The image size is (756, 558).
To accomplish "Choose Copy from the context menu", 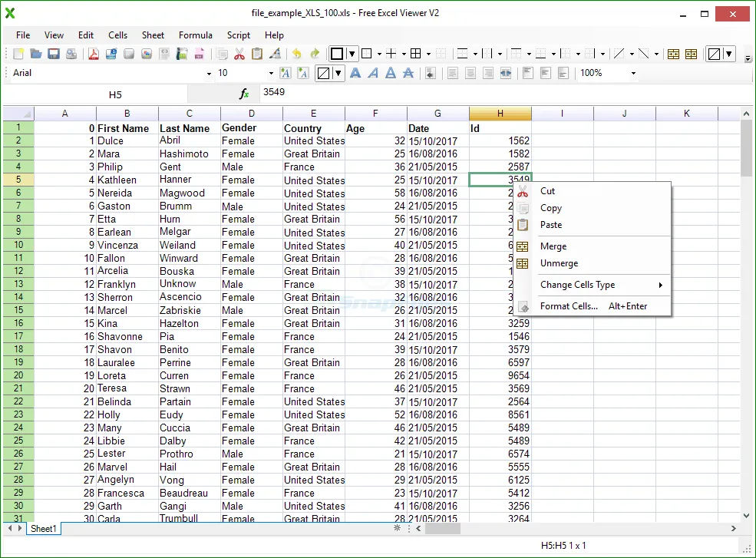I will (x=550, y=208).
